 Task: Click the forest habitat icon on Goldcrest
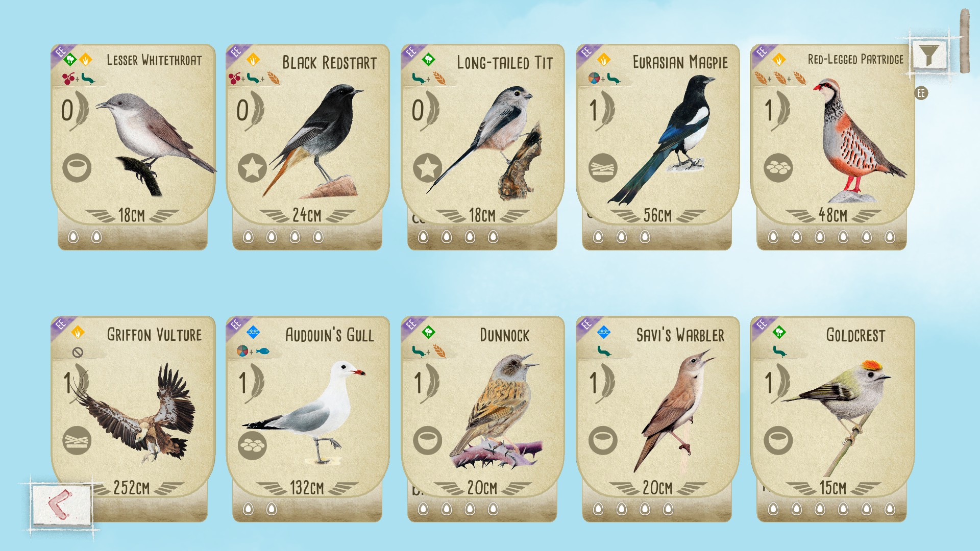tap(779, 333)
